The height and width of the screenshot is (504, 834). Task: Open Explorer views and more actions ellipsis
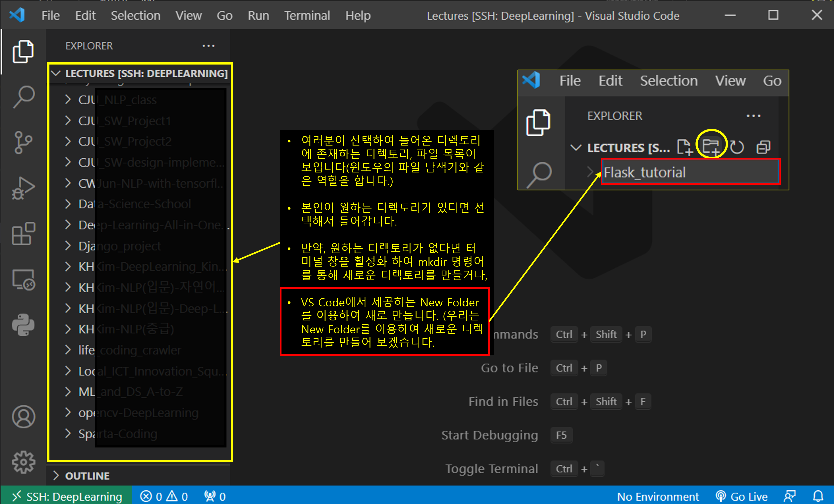(x=208, y=46)
